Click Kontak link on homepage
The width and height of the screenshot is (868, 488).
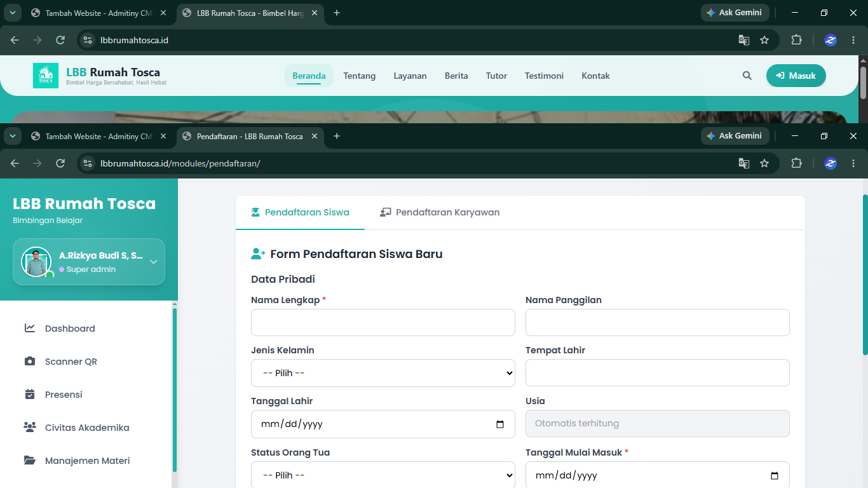[595, 76]
